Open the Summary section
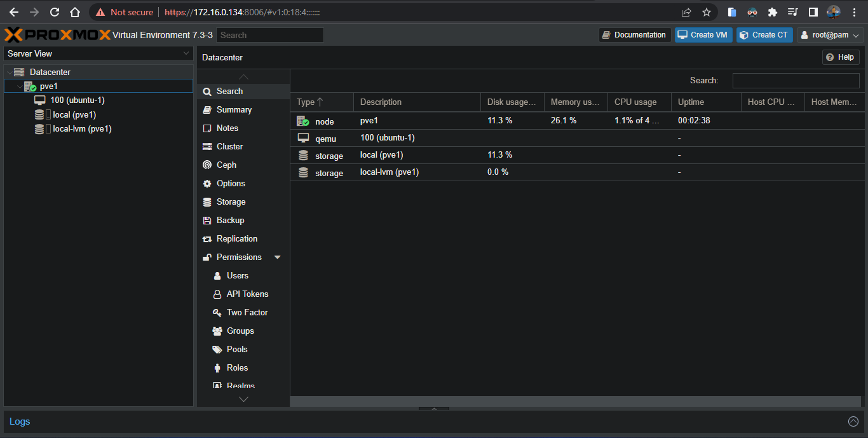868x438 pixels. coord(233,109)
